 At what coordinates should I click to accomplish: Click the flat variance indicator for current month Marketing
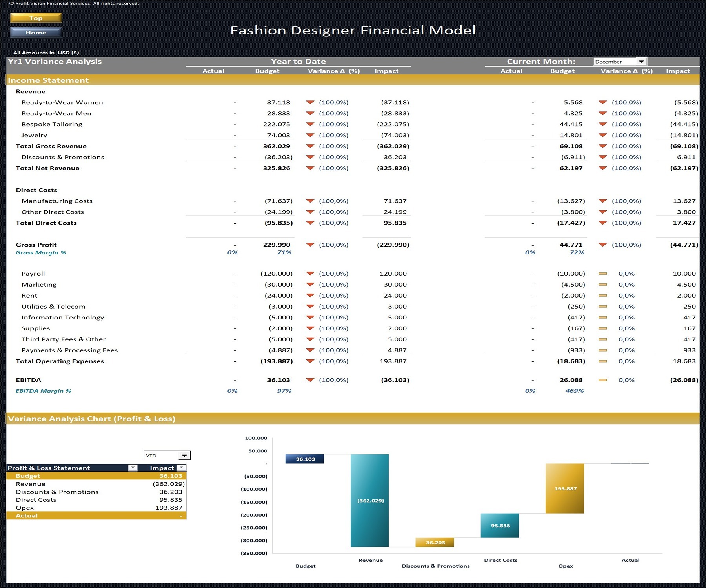pos(603,285)
